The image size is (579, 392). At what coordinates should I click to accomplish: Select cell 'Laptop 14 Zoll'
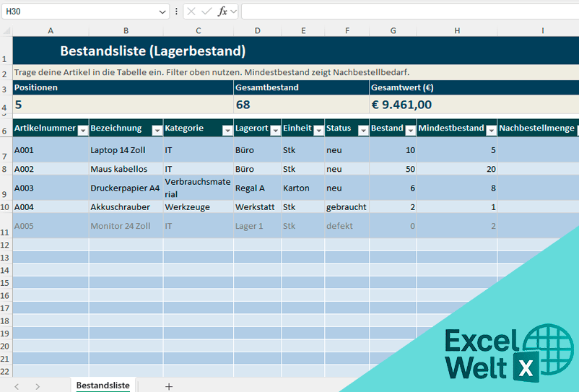[126, 150]
